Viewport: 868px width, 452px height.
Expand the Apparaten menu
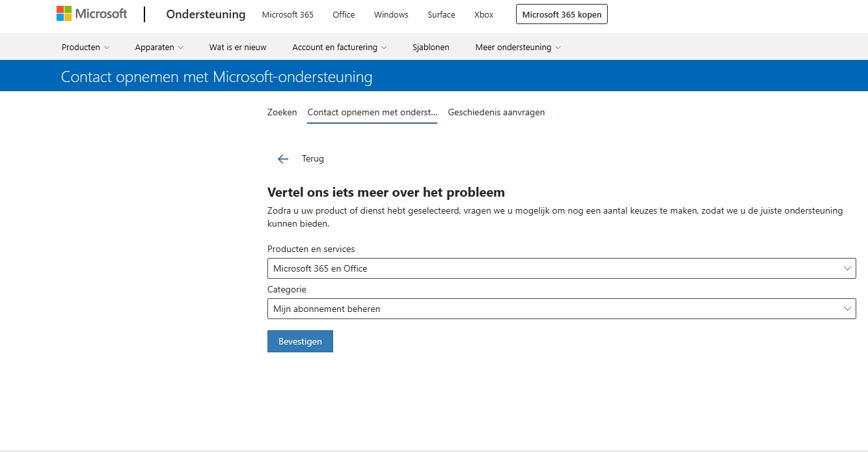159,47
